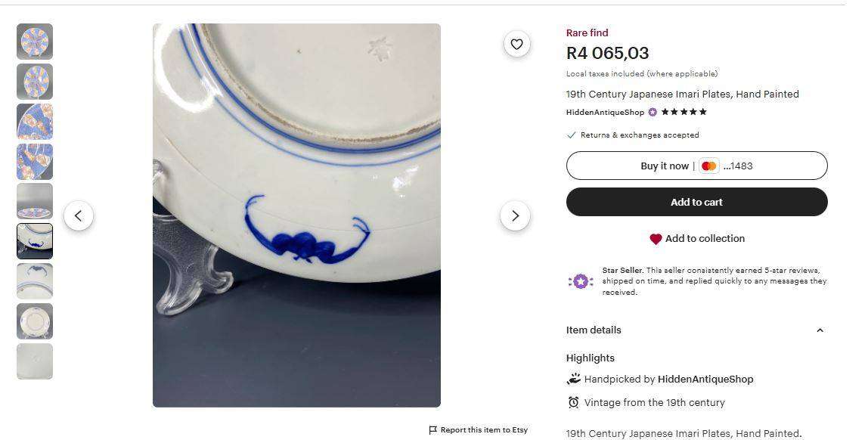View the fifth thumbnail side view
Screen dimensions: 868x440
pyautogui.click(x=35, y=201)
